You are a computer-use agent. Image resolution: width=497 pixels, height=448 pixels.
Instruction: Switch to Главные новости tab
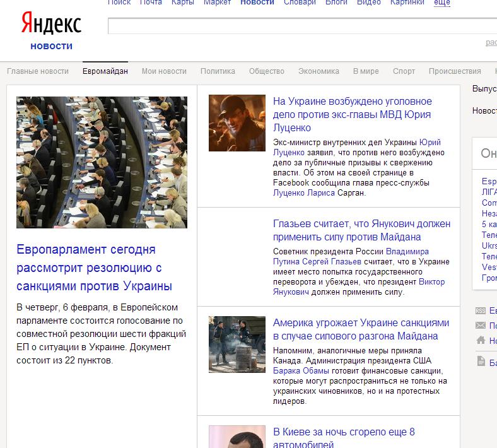(38, 71)
